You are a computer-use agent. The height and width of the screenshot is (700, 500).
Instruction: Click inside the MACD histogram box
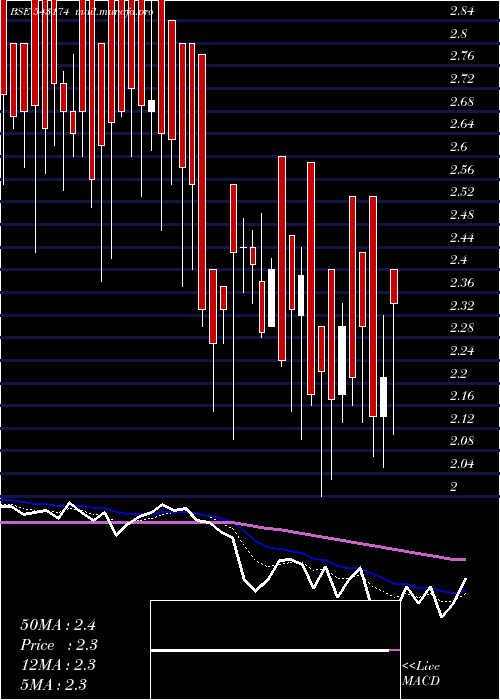point(275,650)
